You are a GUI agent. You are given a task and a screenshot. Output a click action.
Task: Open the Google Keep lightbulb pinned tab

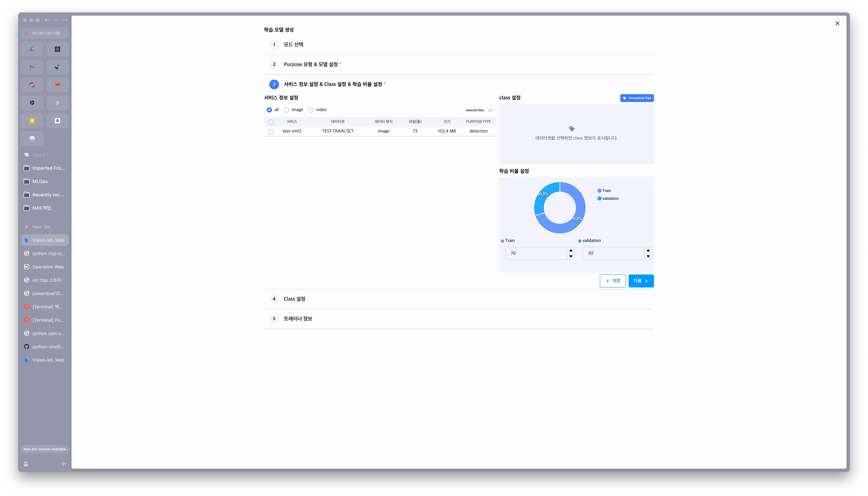[32, 121]
